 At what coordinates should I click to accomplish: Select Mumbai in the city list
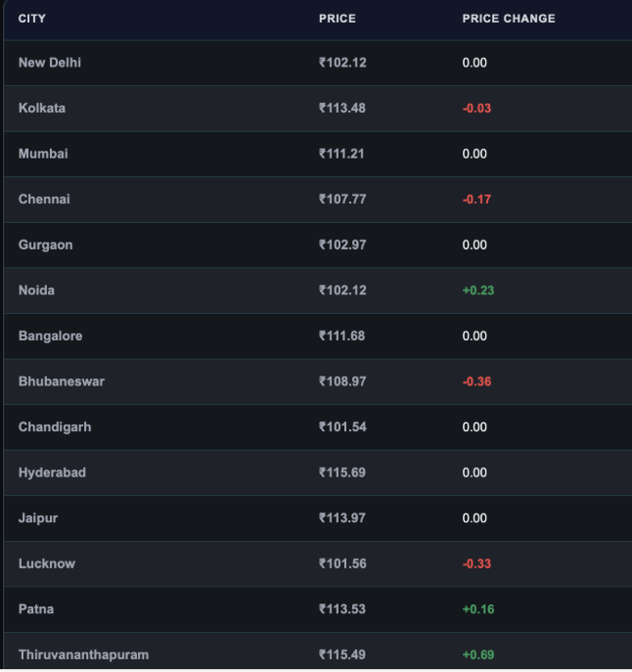43,154
